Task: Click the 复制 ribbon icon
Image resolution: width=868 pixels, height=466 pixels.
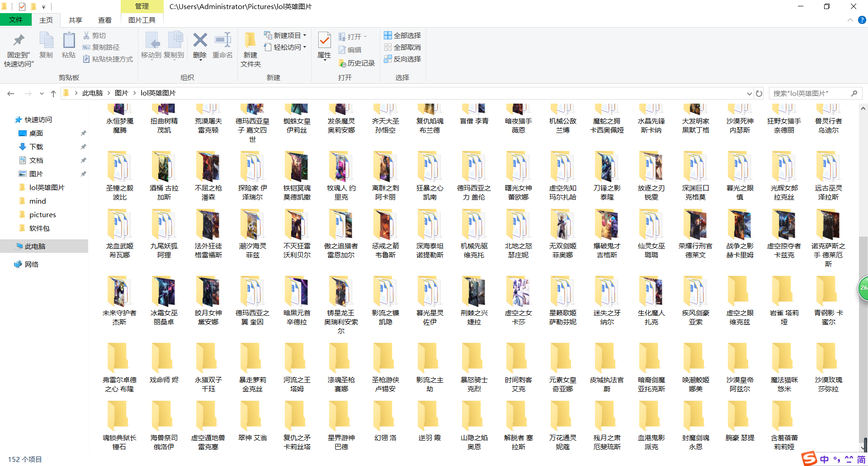Action: (46, 41)
